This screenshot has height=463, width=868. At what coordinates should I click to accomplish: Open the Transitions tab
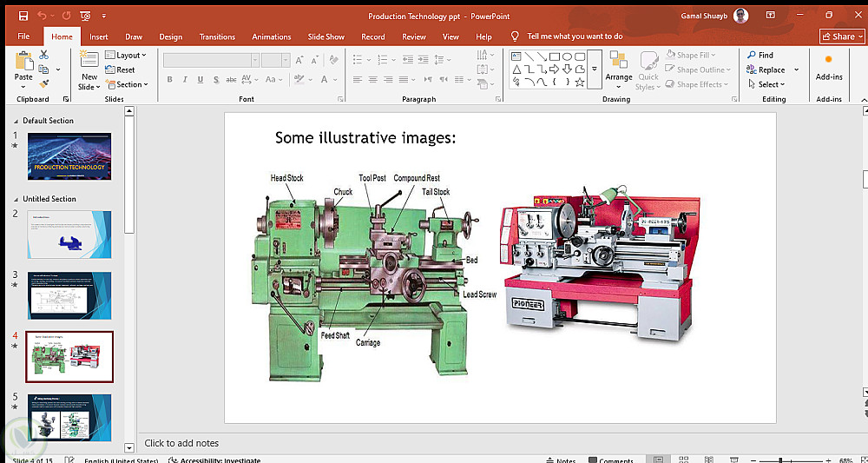coord(217,36)
